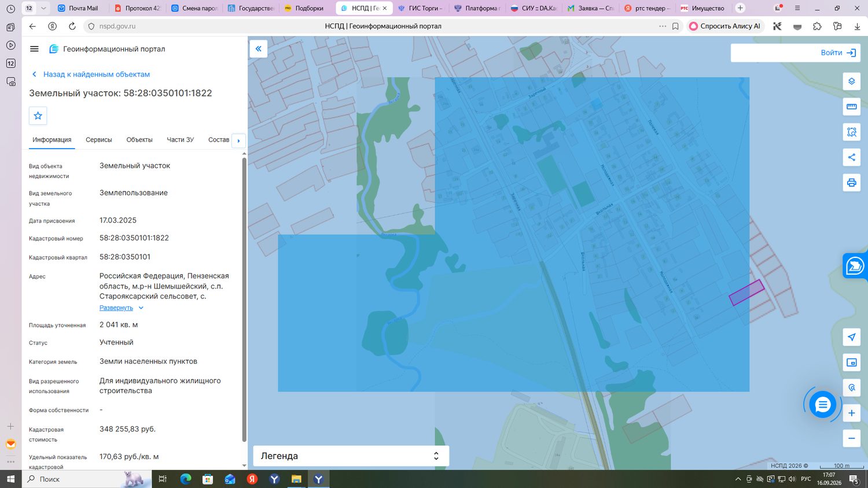Open the Объекты tab
Image resolution: width=868 pixels, height=488 pixels.
(139, 140)
